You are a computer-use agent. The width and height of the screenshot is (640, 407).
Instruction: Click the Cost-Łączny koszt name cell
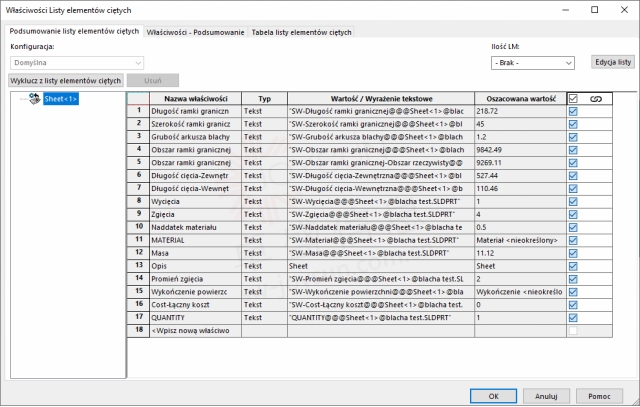coord(196,305)
